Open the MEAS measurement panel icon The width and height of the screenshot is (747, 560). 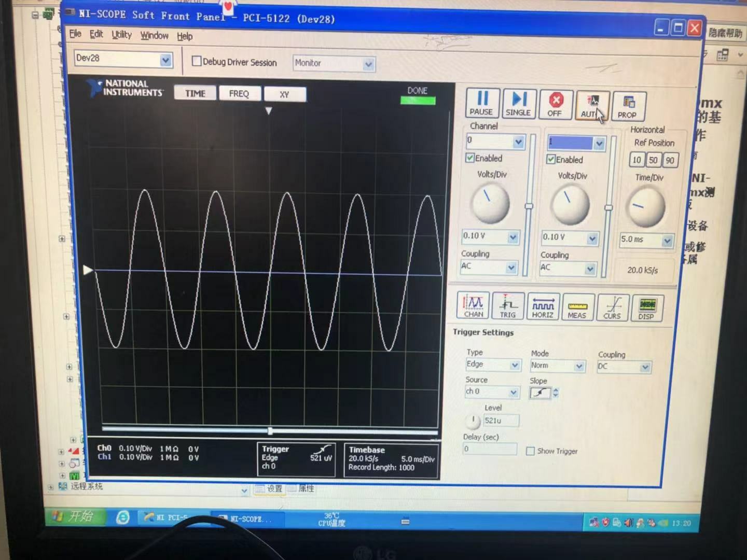[577, 306]
